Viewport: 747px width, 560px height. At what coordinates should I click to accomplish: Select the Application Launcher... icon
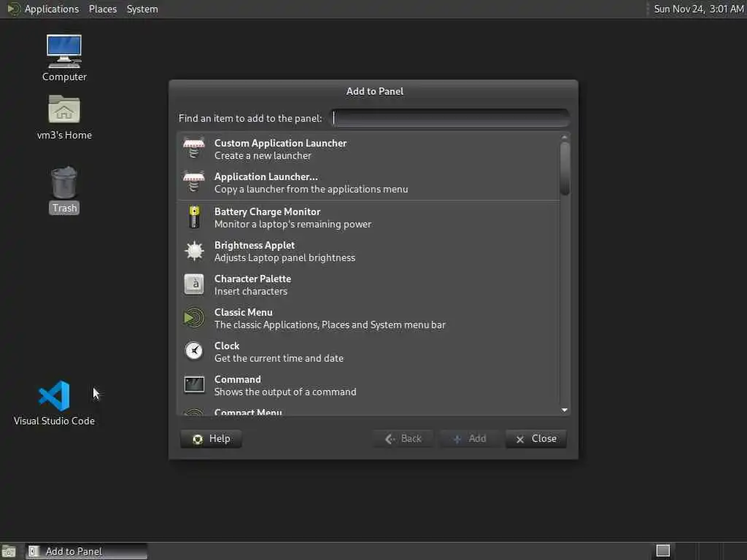(194, 182)
